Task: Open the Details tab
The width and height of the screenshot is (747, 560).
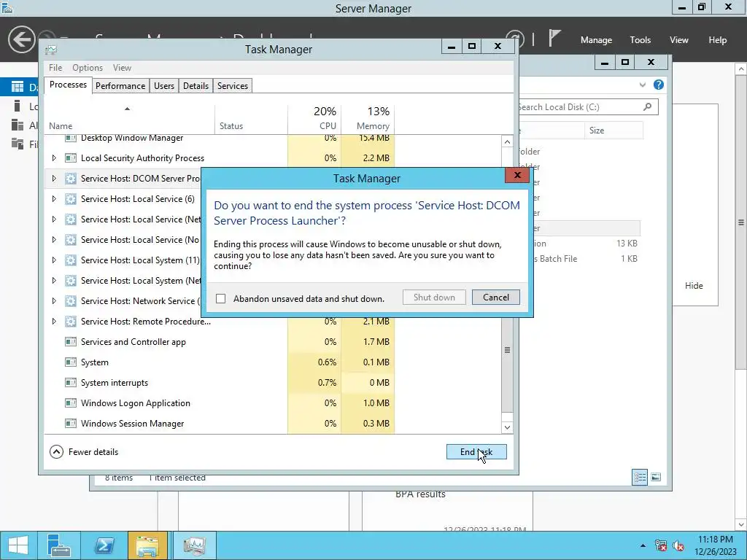Action: tap(196, 86)
